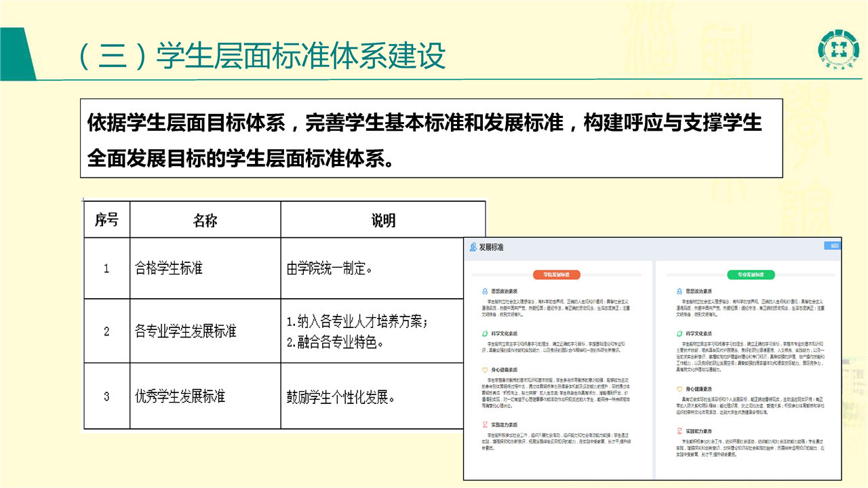868x488 pixels.
Task: Click 思想政治素质 heading under 学院发展标准
Action: coord(505,290)
